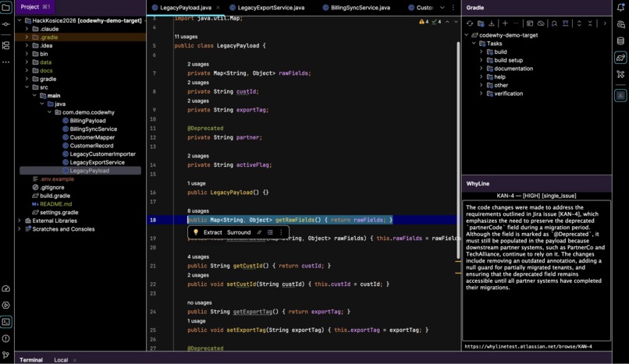
Task: Toggle Gradle offline mode cloud icon
Action: click(541, 23)
